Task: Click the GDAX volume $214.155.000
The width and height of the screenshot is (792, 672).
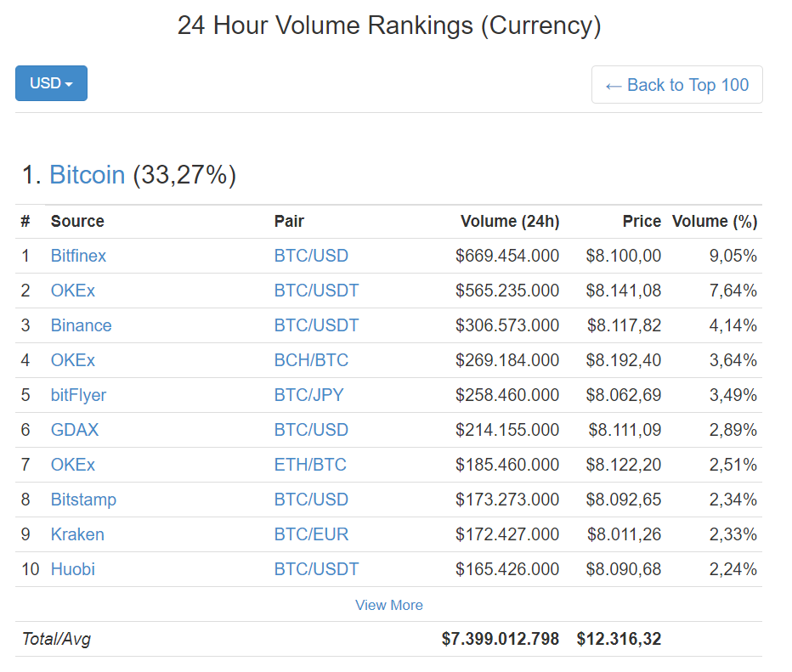Action: [507, 430]
